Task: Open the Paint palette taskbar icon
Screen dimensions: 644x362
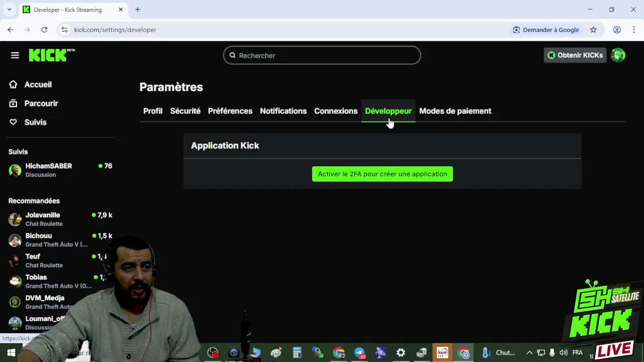Action: point(276,353)
